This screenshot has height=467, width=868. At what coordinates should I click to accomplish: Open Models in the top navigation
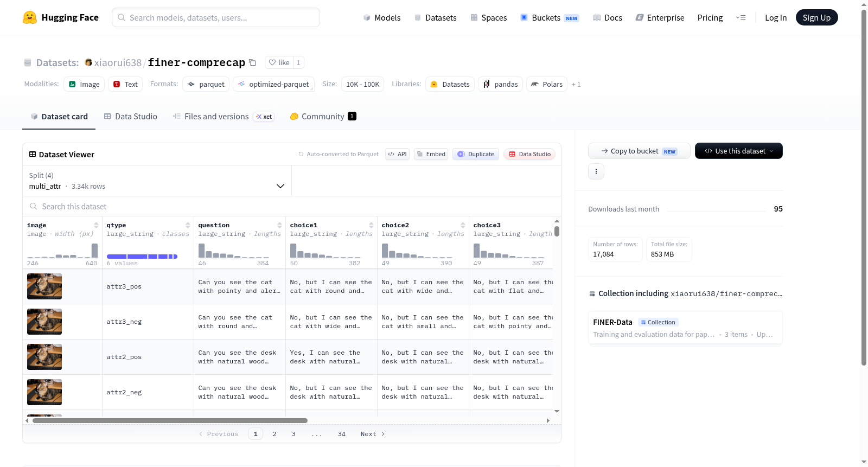click(382, 17)
